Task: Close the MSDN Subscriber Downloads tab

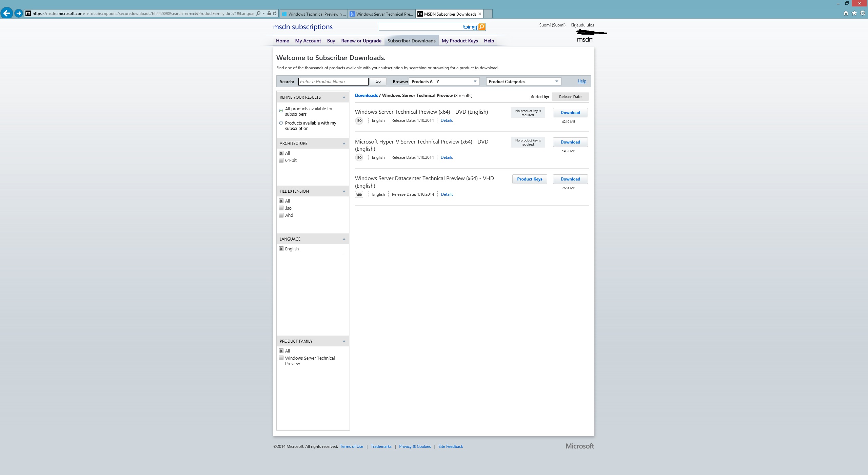Action: pos(480,14)
